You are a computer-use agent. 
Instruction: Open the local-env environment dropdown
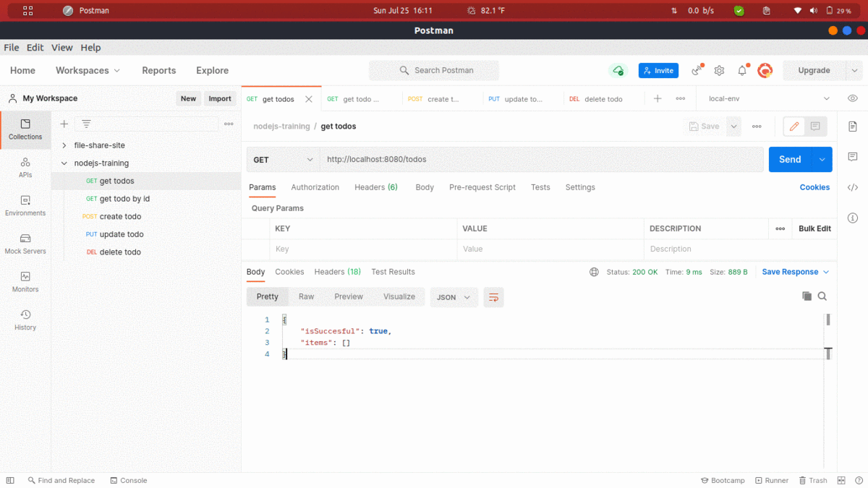[769, 98]
